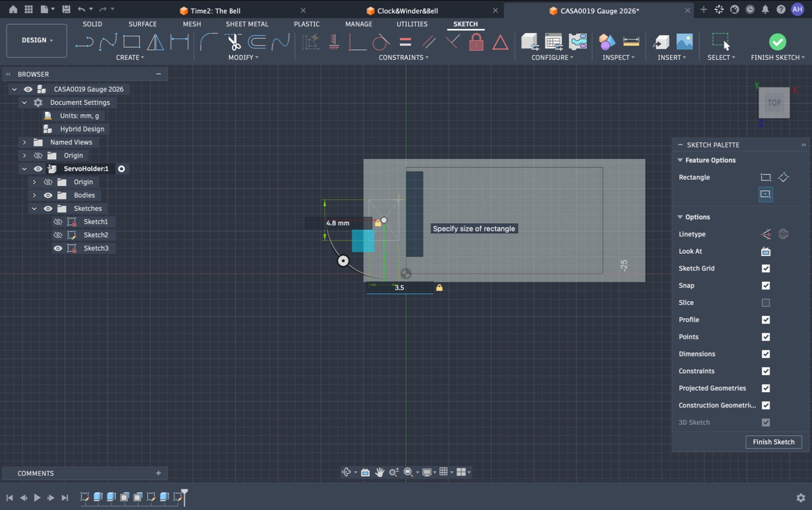Click the Finish Sketch button in palette
The image size is (812, 510).
[x=774, y=442]
